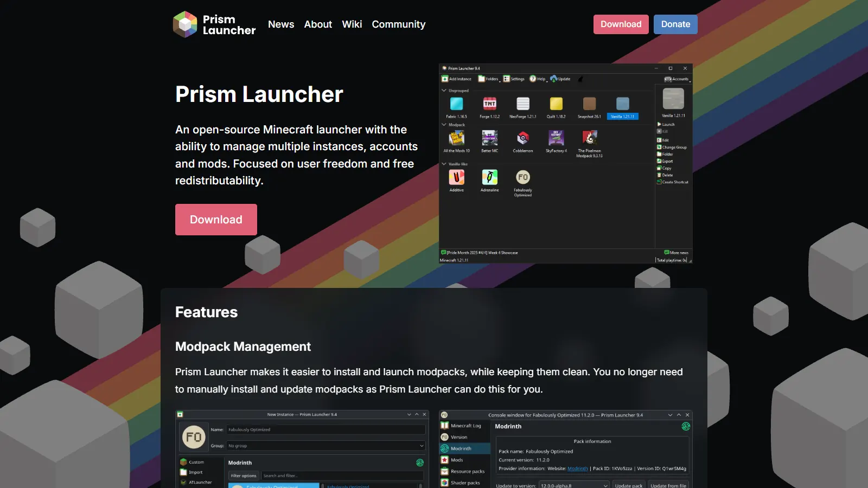Open the Folders dropdown in the toolbar
Image resolution: width=868 pixels, height=488 pixels.
click(x=489, y=79)
